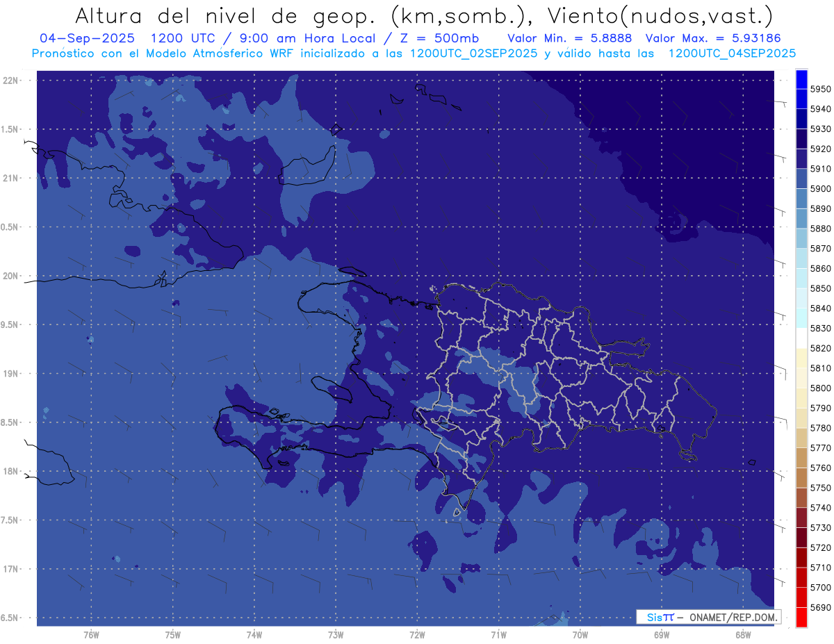Click the 5950 legend value
The image size is (834, 644).
click(x=820, y=89)
